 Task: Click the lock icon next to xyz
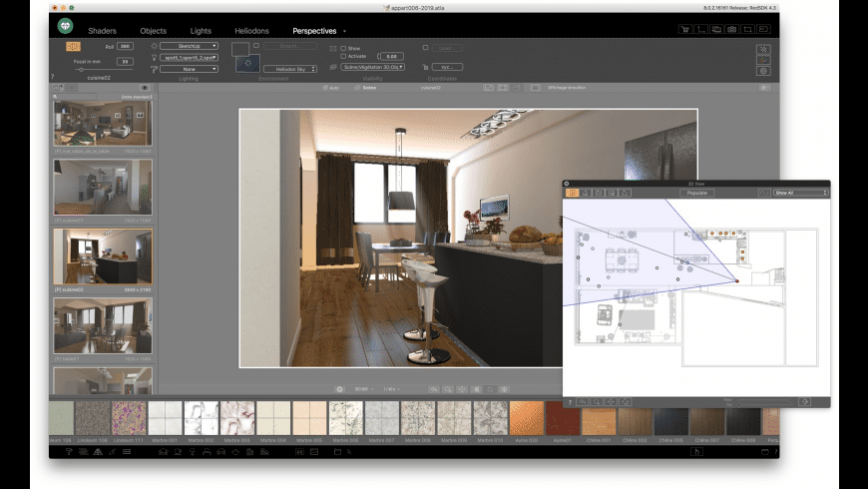(x=425, y=67)
